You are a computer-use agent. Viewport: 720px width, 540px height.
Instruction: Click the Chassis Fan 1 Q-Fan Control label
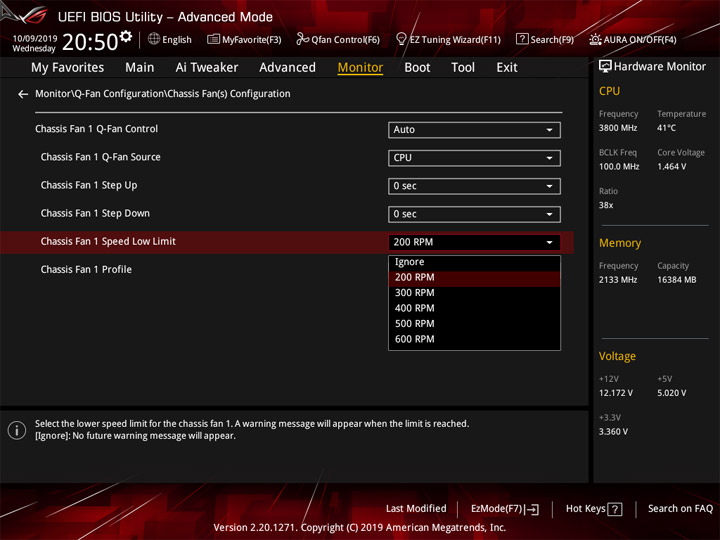[x=96, y=129]
